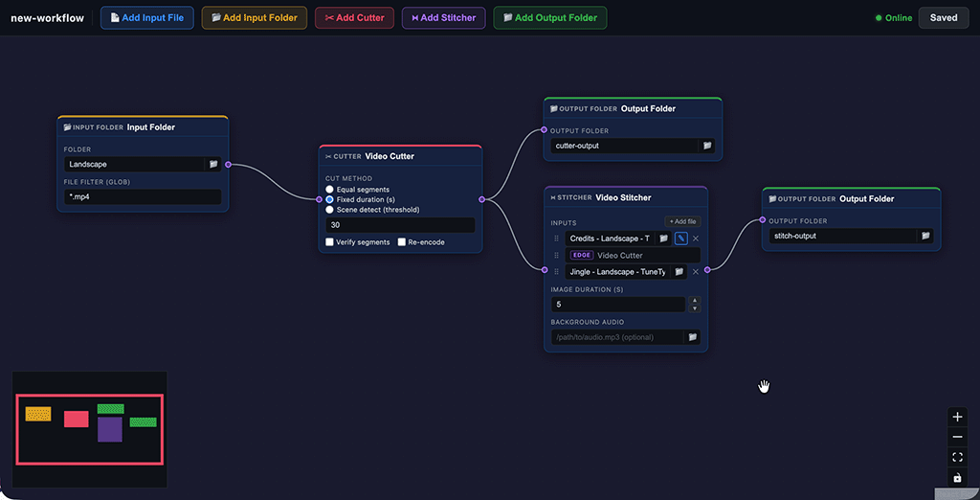Select Equal segments cut method
980x500 pixels.
point(329,189)
